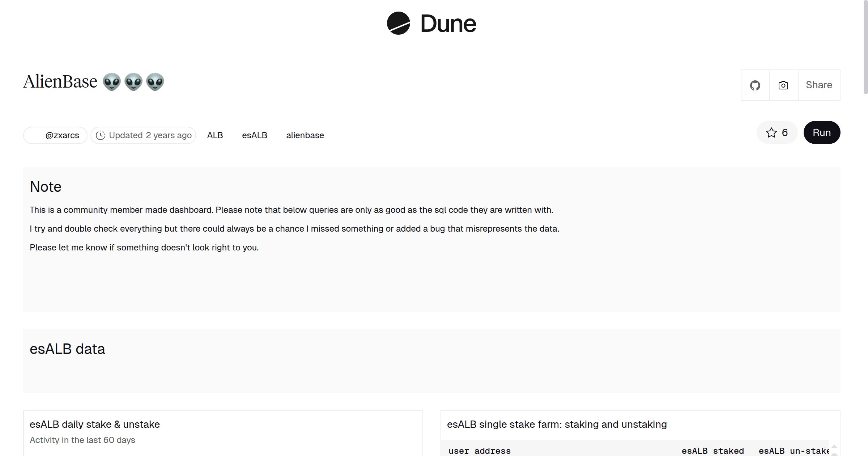The width and height of the screenshot is (868, 456).
Task: Select the esALB tag
Action: pos(254,135)
